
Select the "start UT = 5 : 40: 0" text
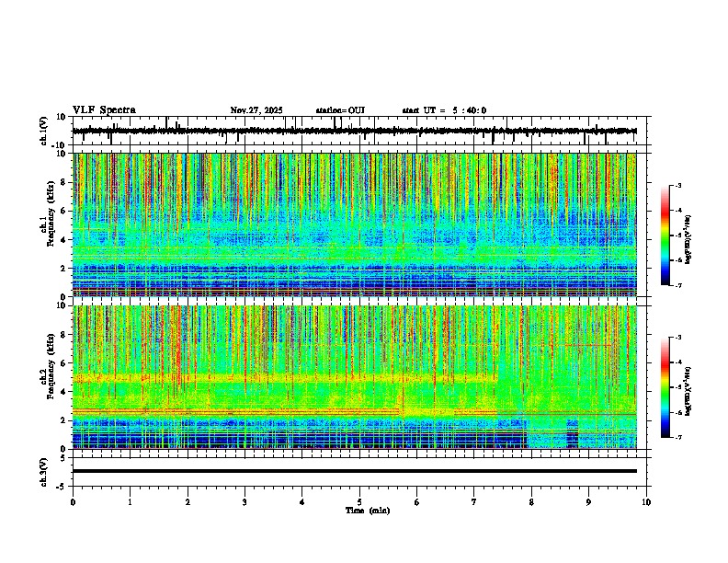pos(444,110)
